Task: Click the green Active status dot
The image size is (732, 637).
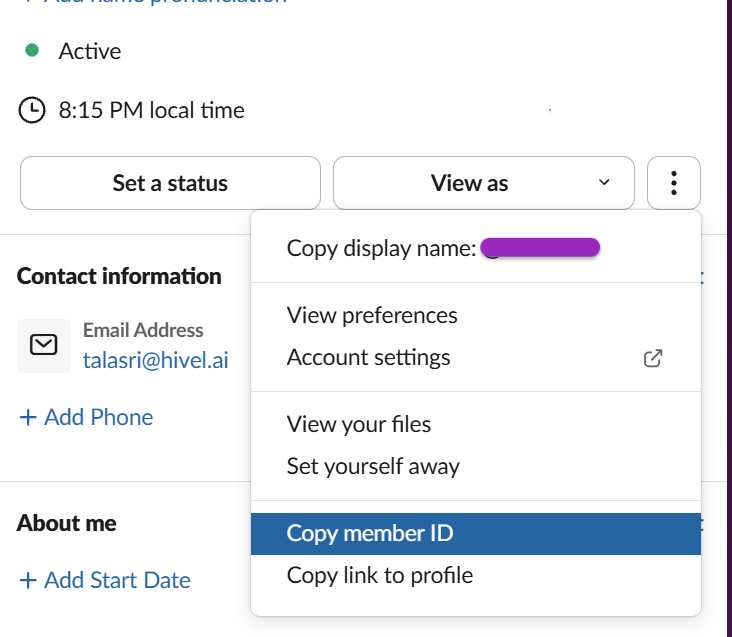Action: pos(32,50)
